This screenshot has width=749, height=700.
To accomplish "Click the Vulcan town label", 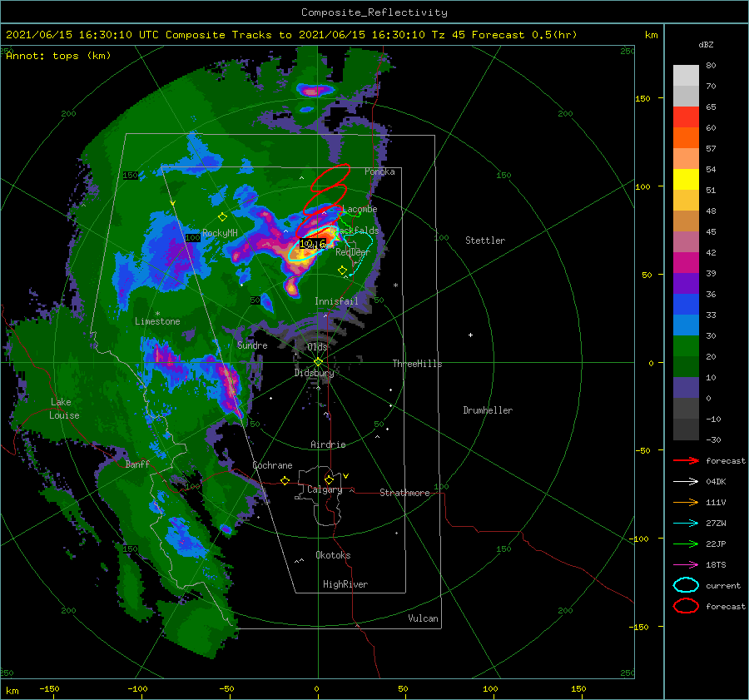I will pos(424,618).
